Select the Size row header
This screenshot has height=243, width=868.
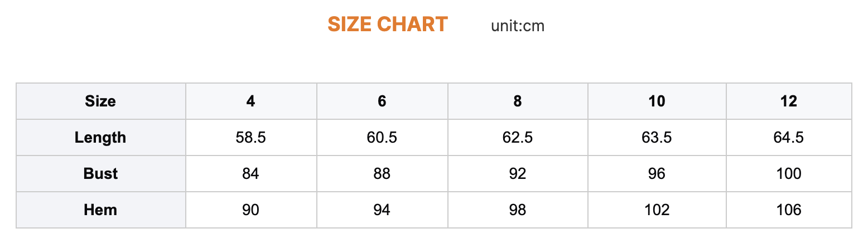click(x=100, y=101)
